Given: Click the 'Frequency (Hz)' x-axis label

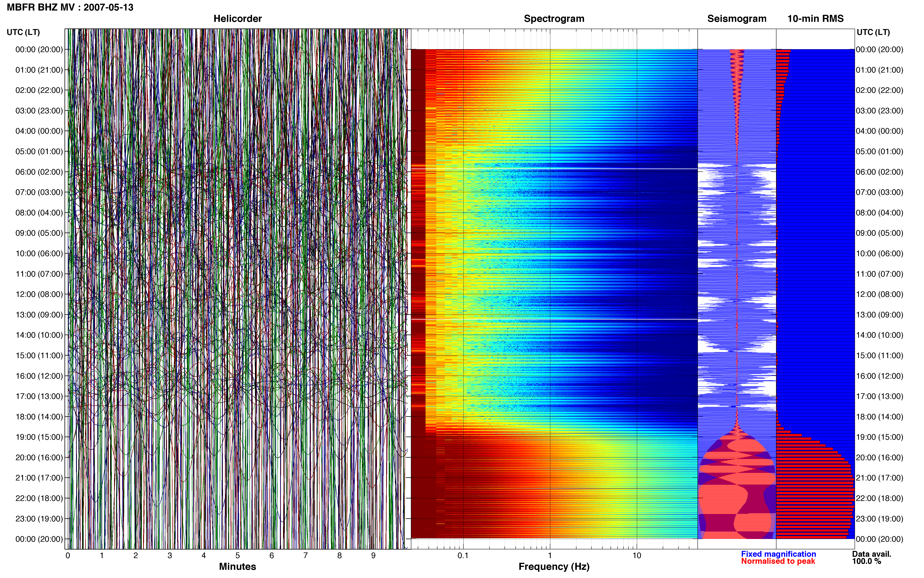Looking at the screenshot, I should 554,566.
